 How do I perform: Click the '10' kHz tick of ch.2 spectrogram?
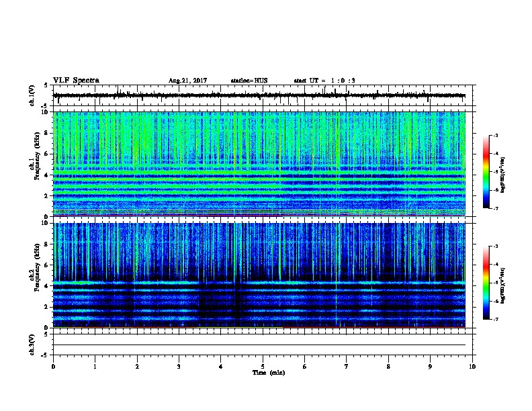coord(44,223)
